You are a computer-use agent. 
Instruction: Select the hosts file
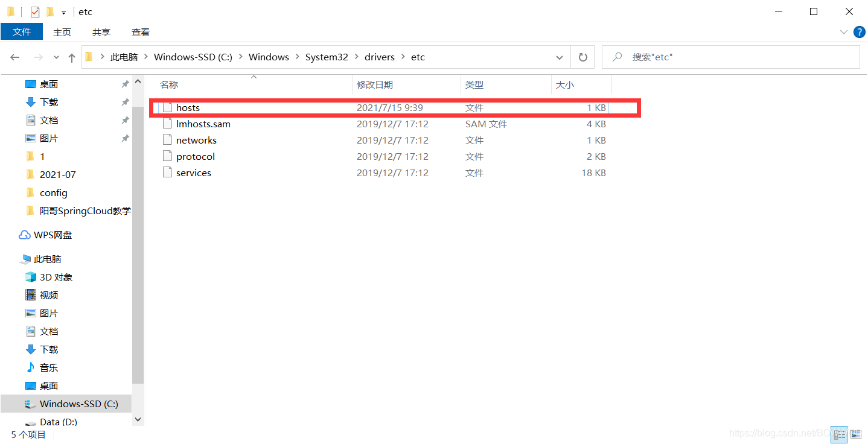pyautogui.click(x=383, y=107)
